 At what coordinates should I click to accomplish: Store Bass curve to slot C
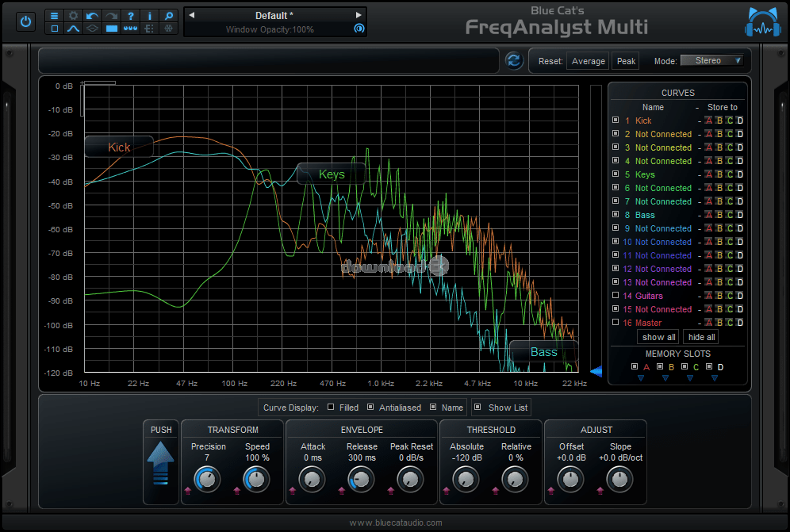[x=730, y=215]
